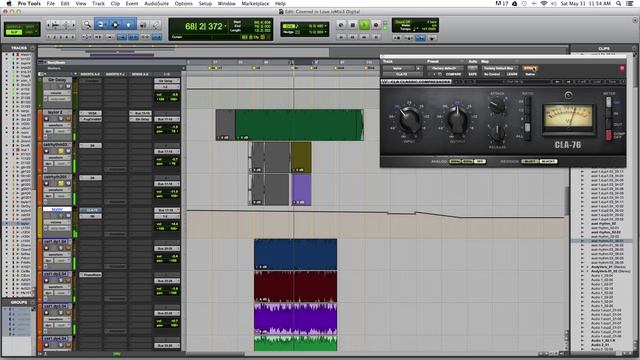This screenshot has width=640, height=360.
Task: Click the Wi-Fi status icon
Action: click(x=543, y=3)
